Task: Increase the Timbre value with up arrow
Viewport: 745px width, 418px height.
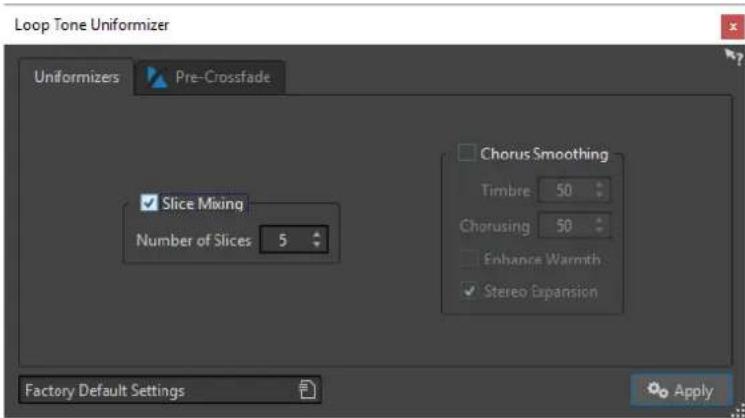Action: (x=600, y=185)
